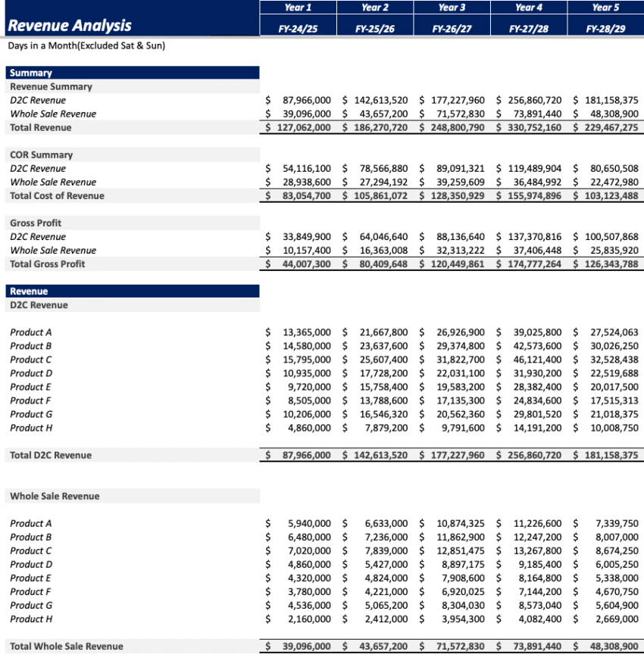This screenshot has height=664, width=644.
Task: Select Product H under Whole Sale Revenue
Action: [x=30, y=619]
